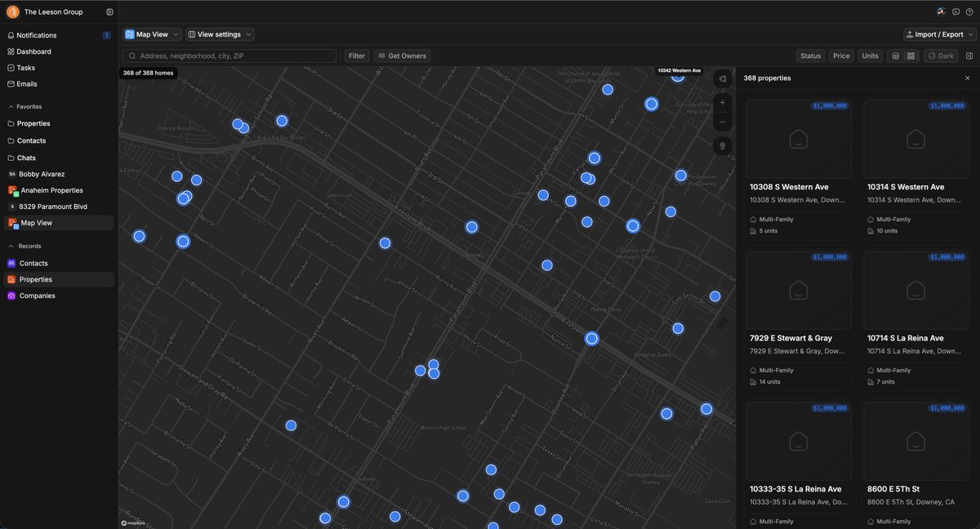980x529 pixels.
Task: Open the Status filter dropdown
Action: tap(810, 56)
